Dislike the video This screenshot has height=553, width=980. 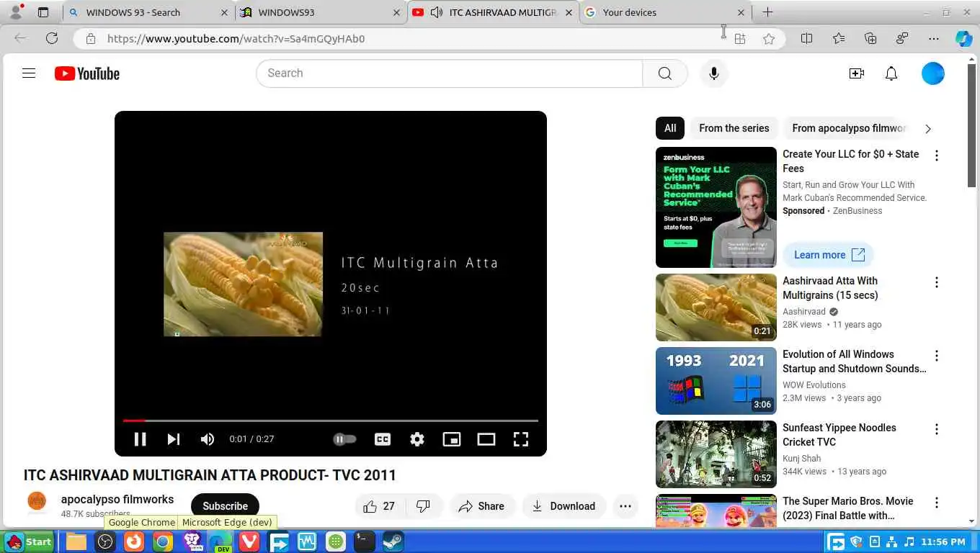[x=424, y=506]
